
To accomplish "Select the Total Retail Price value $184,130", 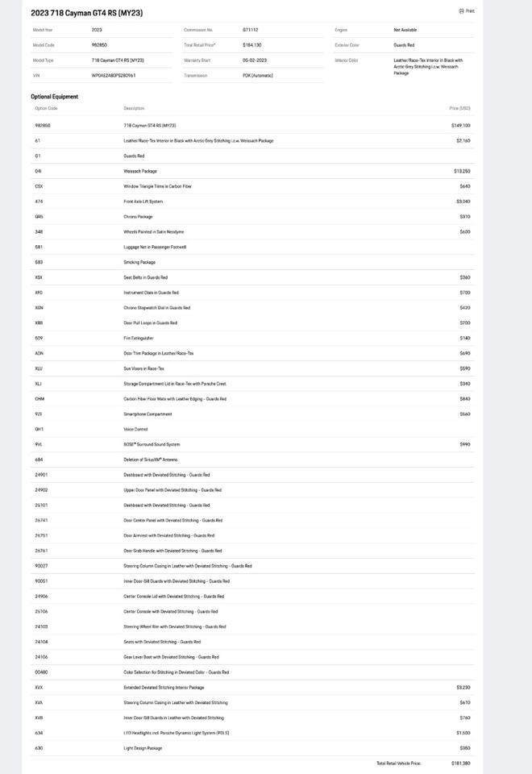I will [x=251, y=45].
